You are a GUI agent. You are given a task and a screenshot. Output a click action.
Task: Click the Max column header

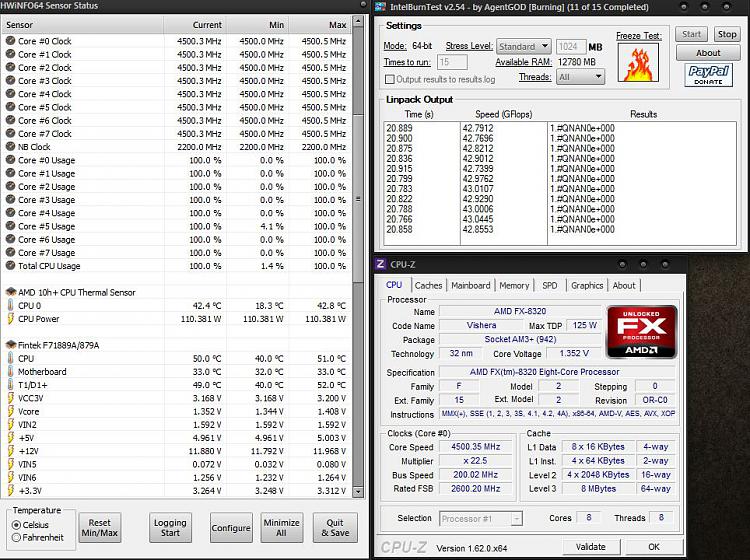point(320,25)
